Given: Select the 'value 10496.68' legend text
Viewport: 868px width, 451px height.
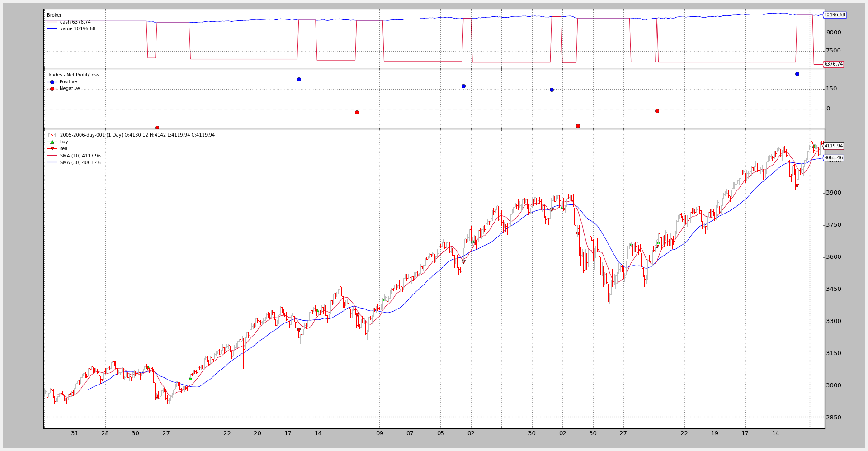Looking at the screenshot, I should pos(77,29).
